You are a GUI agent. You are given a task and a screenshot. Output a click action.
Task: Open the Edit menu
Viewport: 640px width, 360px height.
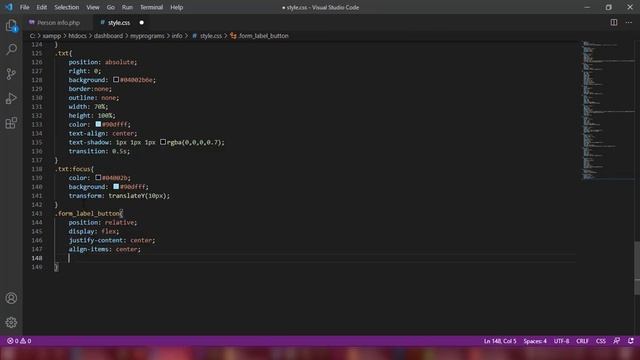(x=42, y=7)
